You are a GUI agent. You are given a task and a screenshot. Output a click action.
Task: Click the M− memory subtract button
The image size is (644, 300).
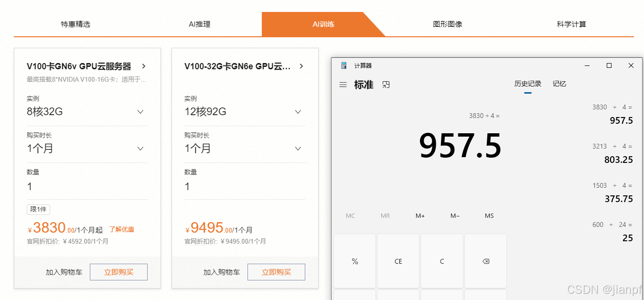[x=455, y=216]
